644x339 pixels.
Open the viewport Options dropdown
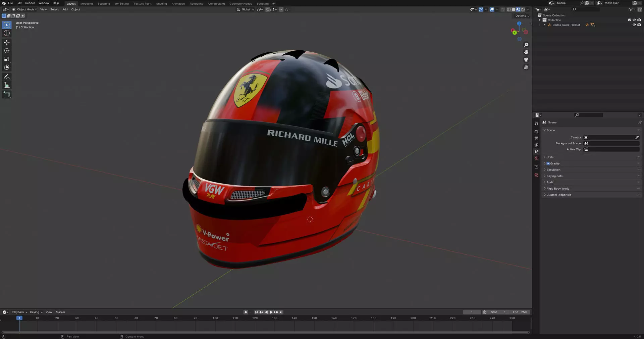[522, 16]
